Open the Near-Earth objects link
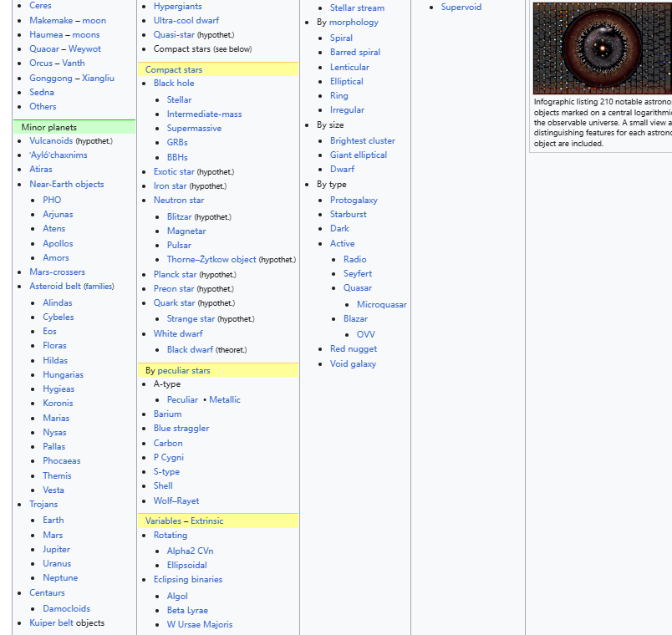 (67, 184)
